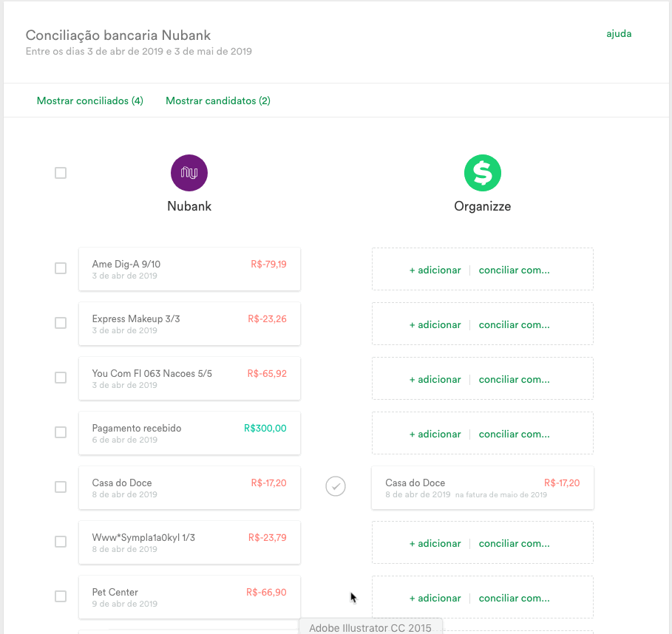The width and height of the screenshot is (672, 634).
Task: Click + adicionar for Www*Sympla1a0kyl 1/3
Action: 435,544
